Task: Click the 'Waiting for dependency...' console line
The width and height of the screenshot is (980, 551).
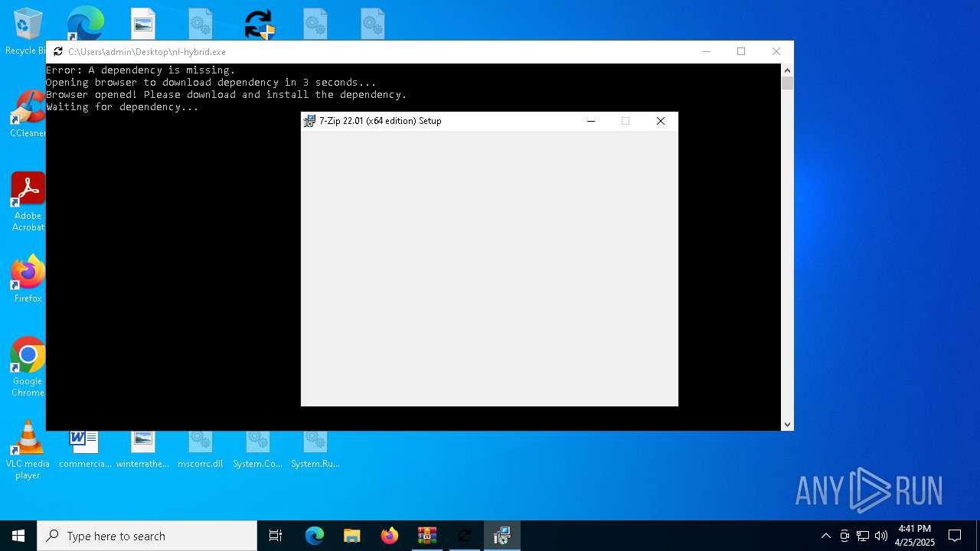Action: (x=122, y=107)
